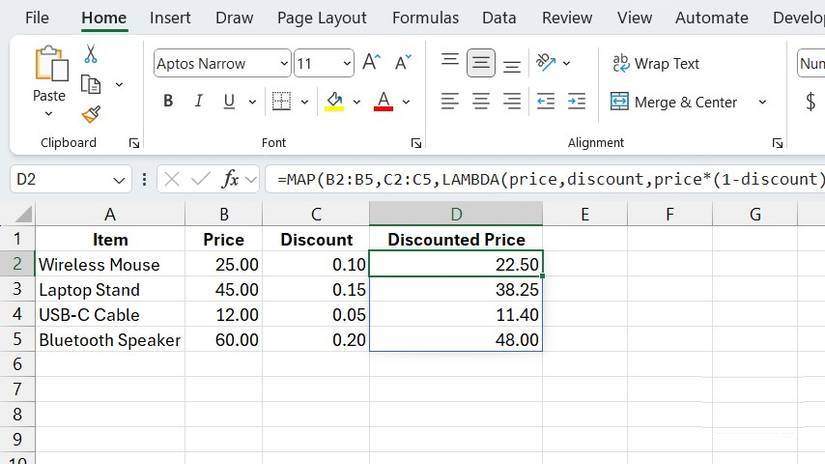Open Font settings dialog launcher
Image resolution: width=825 pixels, height=464 pixels.
(416, 143)
